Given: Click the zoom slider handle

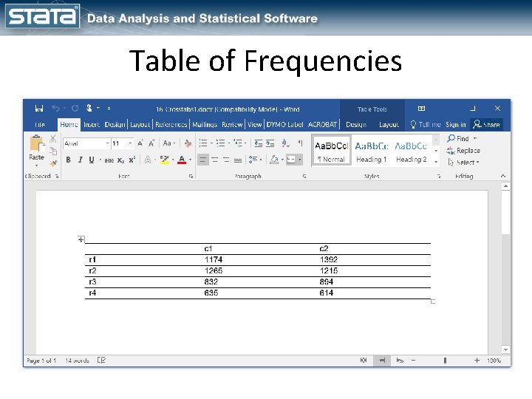Looking at the screenshot, I should tap(445, 361).
